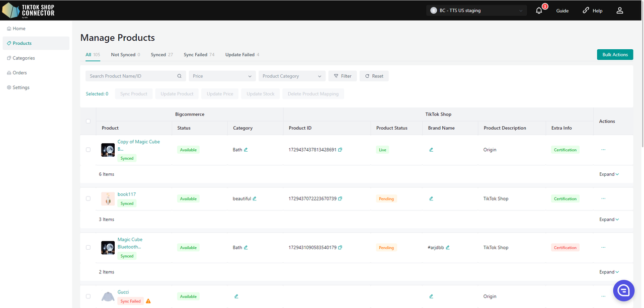Click the Bulk Actions button
This screenshot has height=308, width=644.
coord(615,55)
